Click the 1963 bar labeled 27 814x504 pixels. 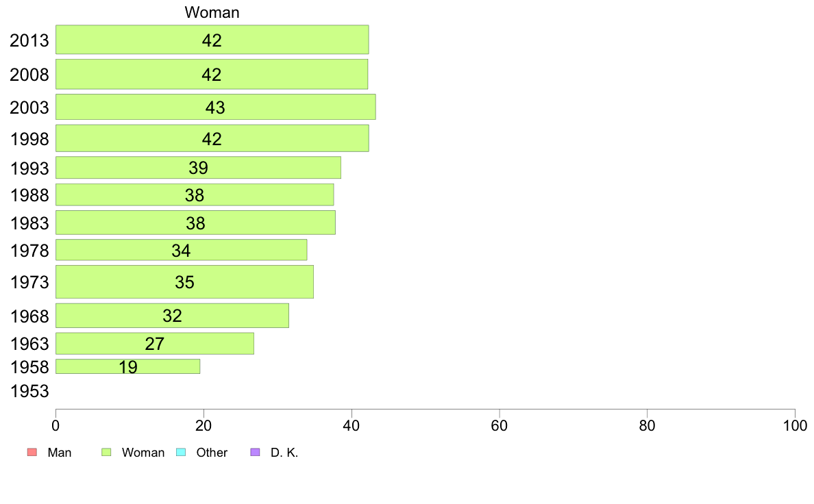click(155, 344)
